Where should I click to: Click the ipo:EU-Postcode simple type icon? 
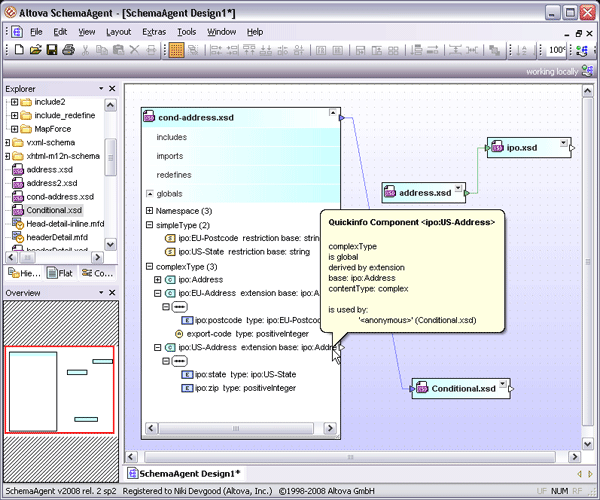[170, 238]
